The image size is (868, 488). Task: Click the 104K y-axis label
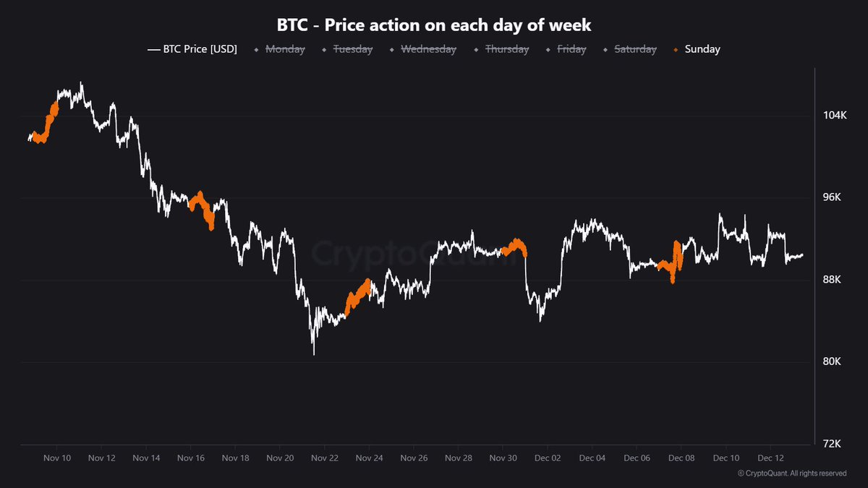click(x=835, y=116)
